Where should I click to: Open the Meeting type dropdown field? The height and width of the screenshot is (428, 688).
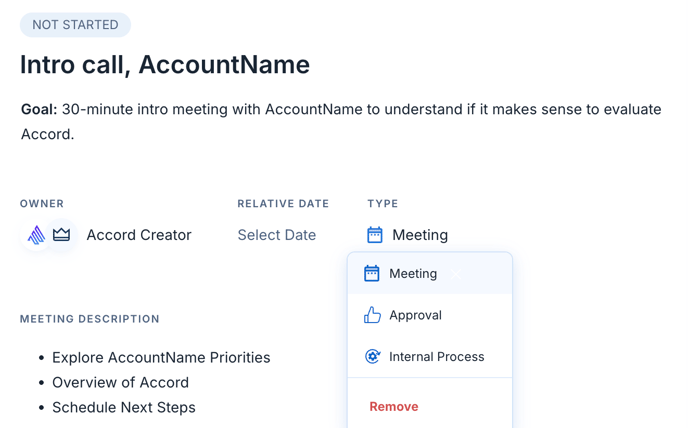407,235
